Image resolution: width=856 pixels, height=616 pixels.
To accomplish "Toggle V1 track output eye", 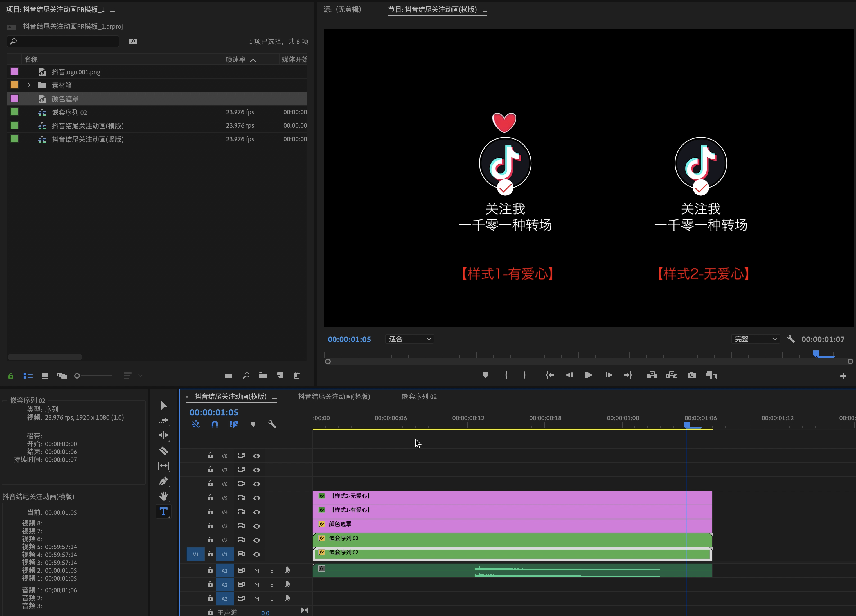I will tap(257, 554).
